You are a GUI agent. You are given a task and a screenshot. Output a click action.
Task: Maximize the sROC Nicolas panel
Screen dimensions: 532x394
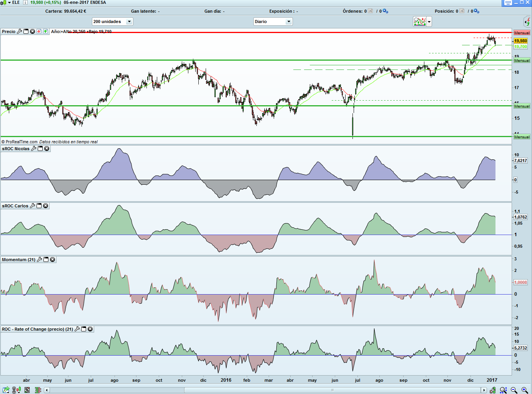[x=40, y=149]
